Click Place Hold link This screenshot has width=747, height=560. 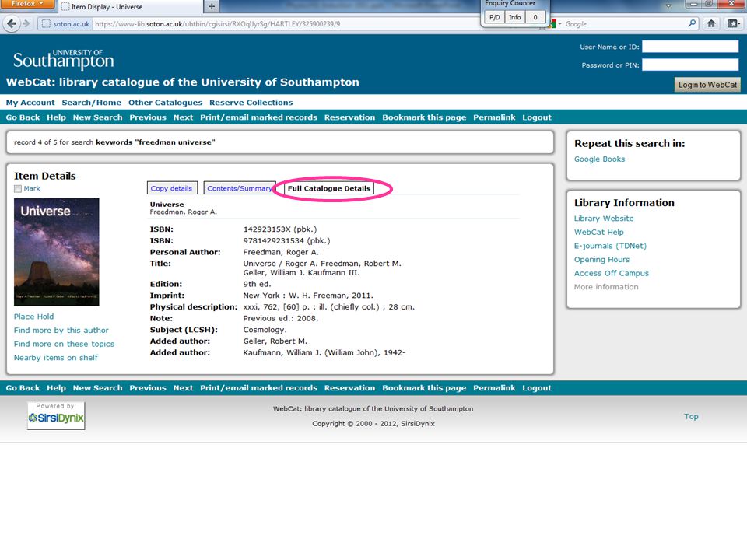33,317
